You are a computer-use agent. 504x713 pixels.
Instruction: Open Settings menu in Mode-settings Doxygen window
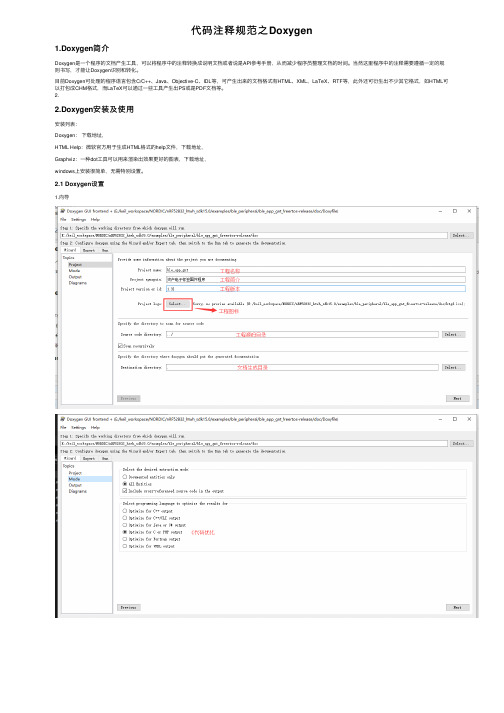[x=78, y=427]
